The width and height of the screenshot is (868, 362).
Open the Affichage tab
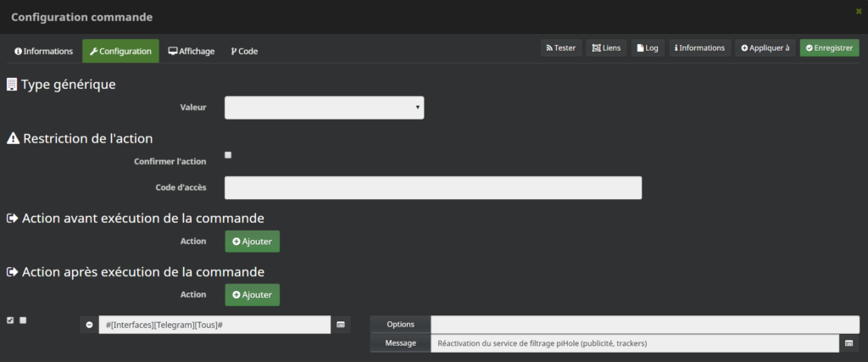pos(192,51)
